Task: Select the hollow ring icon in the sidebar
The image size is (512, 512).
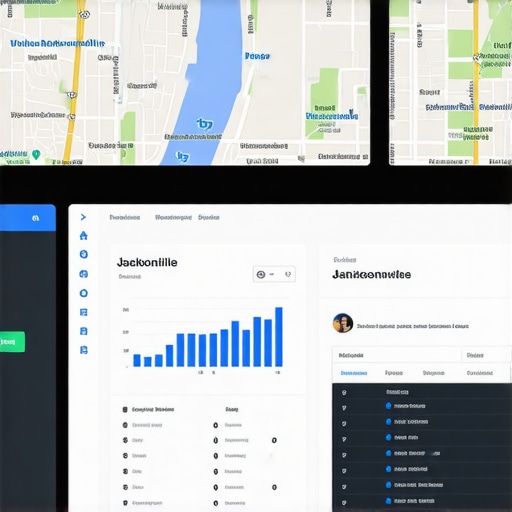Action: click(x=84, y=293)
